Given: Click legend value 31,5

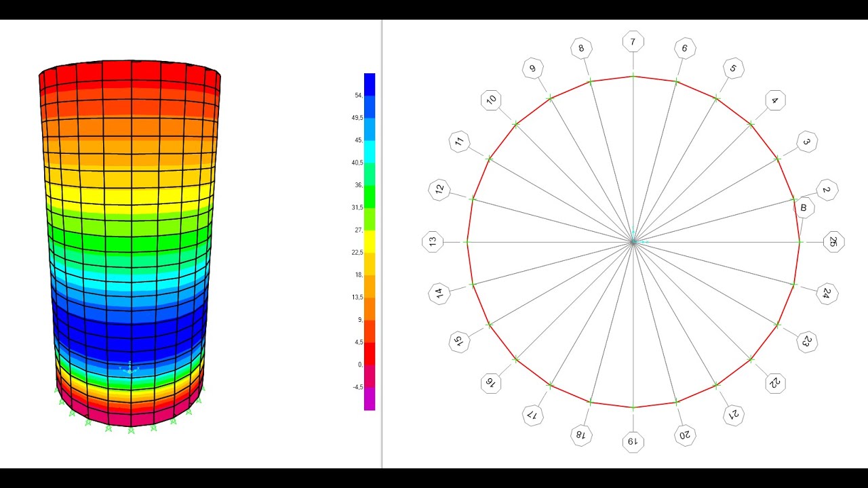Looking at the screenshot, I should (x=357, y=207).
